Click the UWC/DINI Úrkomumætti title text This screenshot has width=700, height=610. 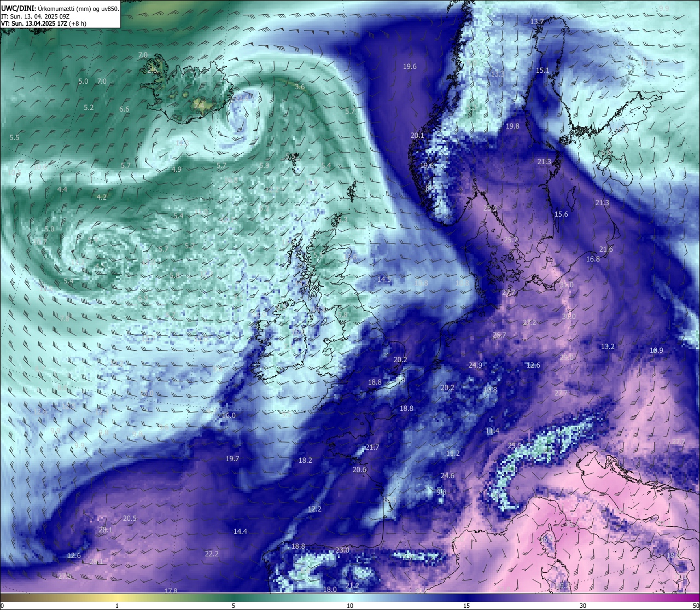click(x=60, y=8)
